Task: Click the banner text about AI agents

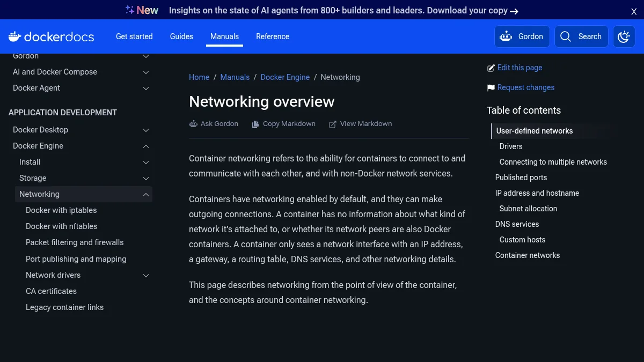Action: (338, 10)
